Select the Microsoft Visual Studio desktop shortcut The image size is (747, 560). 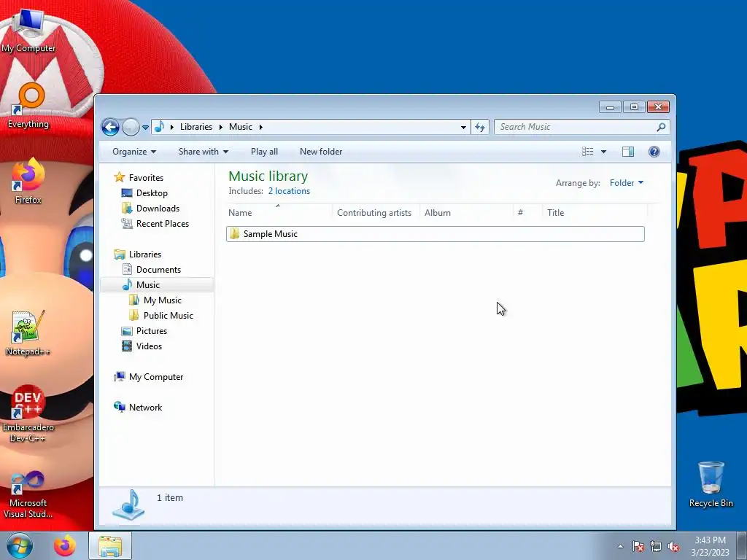tap(28, 494)
